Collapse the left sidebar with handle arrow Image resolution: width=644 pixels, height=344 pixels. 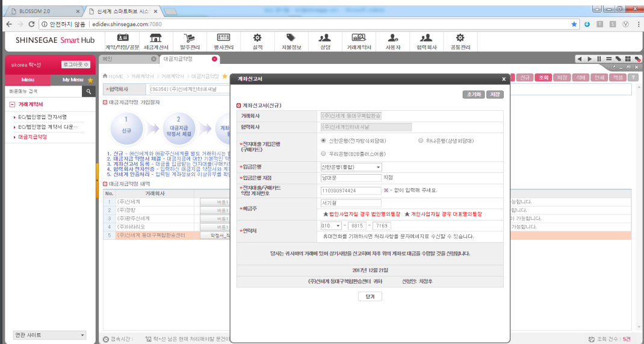(x=97, y=181)
